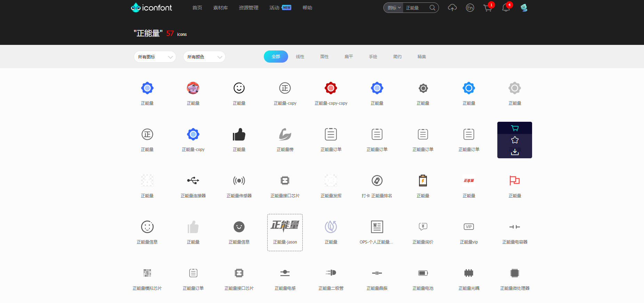The image size is (644, 303).
Task: Select the 正能量微处理器 chip icon
Action: click(x=515, y=273)
